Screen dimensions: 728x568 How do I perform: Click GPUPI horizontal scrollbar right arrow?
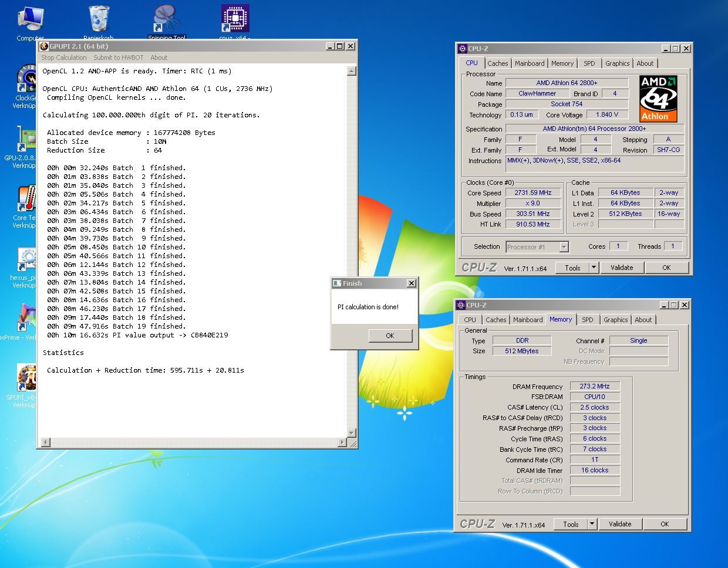[342, 442]
